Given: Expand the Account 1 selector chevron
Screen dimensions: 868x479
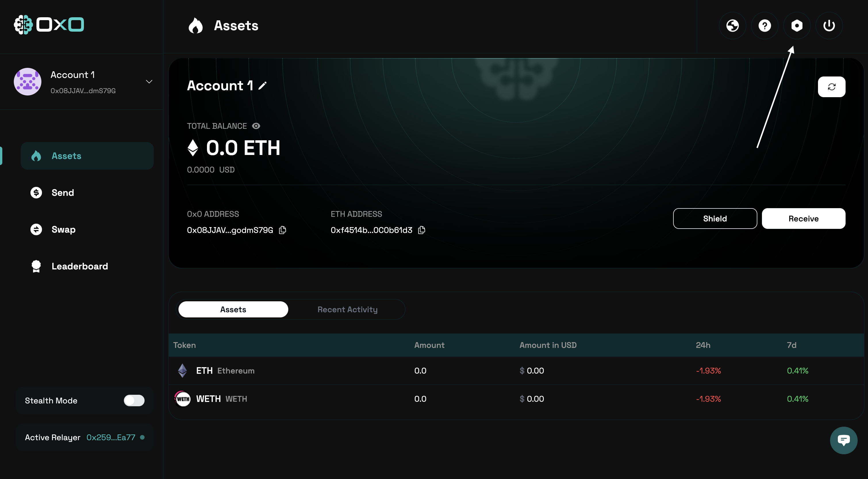Looking at the screenshot, I should [149, 82].
